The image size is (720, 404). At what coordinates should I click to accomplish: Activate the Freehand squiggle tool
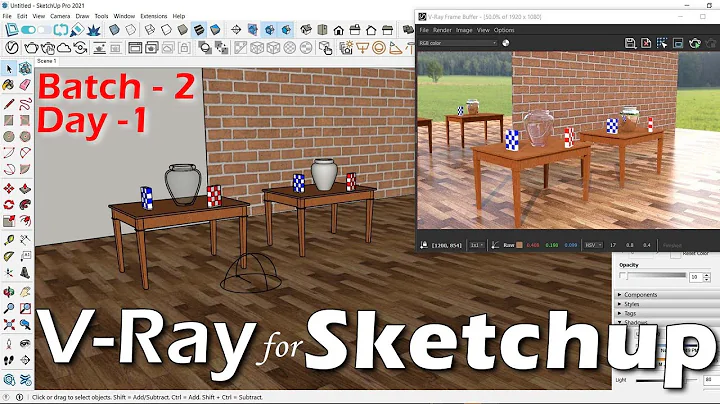tap(25, 104)
